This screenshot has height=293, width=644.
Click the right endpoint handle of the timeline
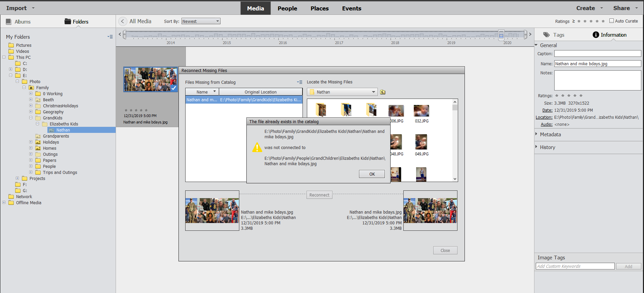(525, 34)
